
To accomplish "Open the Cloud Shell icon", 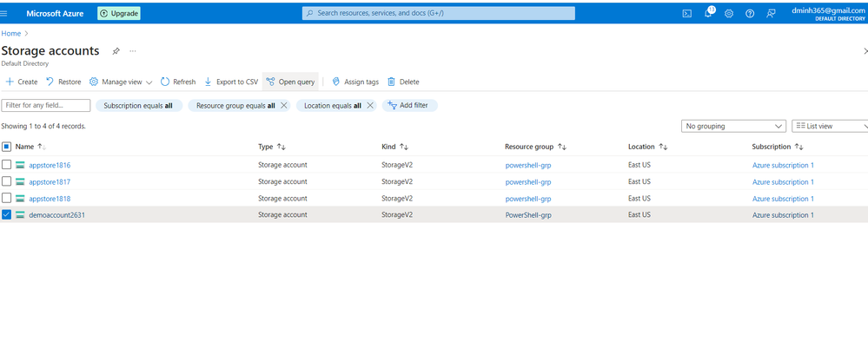I will pos(686,13).
